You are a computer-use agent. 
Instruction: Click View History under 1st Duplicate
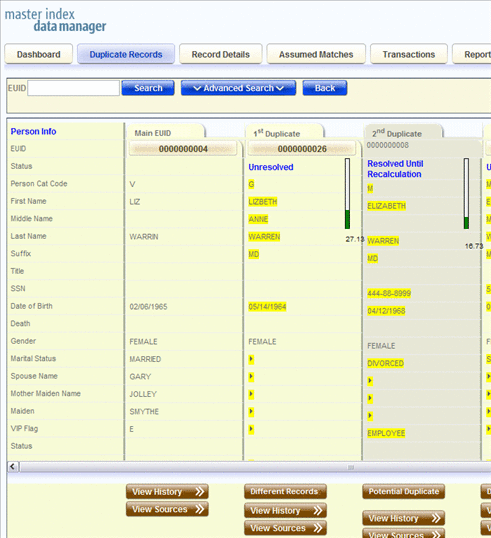click(285, 511)
